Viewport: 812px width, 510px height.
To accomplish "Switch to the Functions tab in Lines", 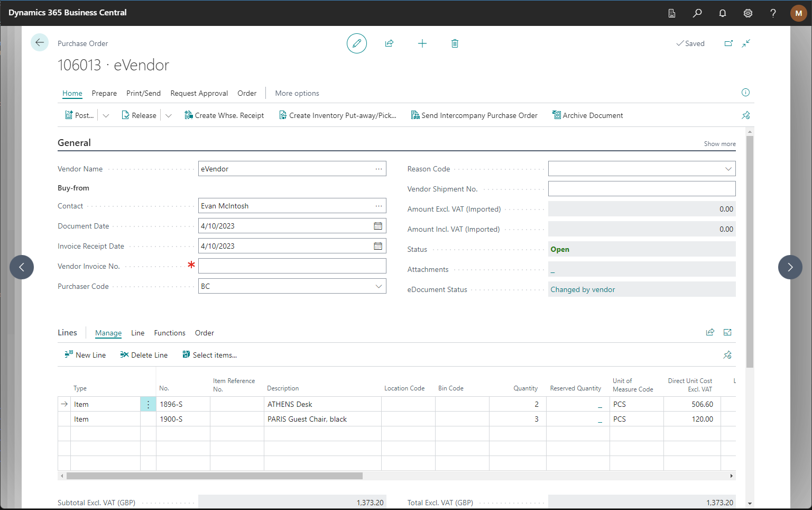I will tap(170, 333).
